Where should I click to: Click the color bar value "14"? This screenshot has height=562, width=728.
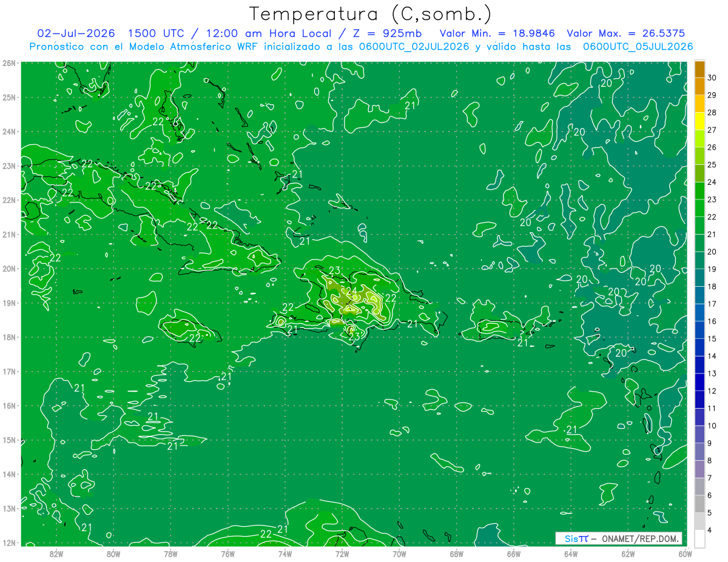point(712,356)
